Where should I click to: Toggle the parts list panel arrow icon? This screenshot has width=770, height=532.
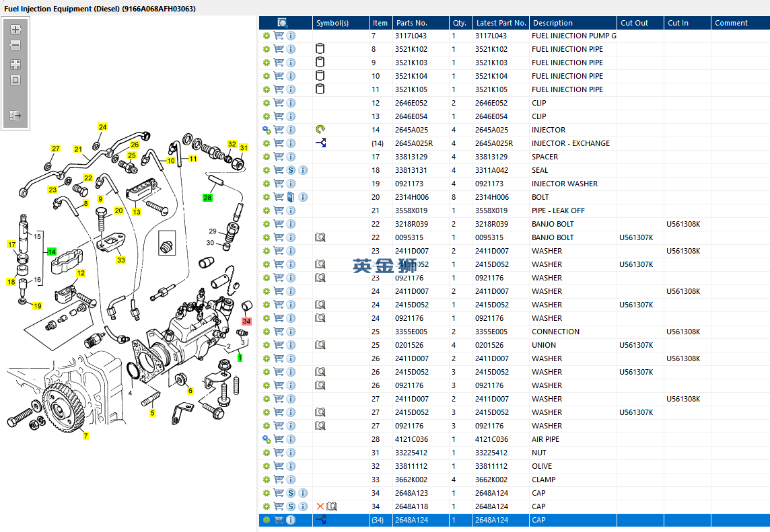coord(15,116)
